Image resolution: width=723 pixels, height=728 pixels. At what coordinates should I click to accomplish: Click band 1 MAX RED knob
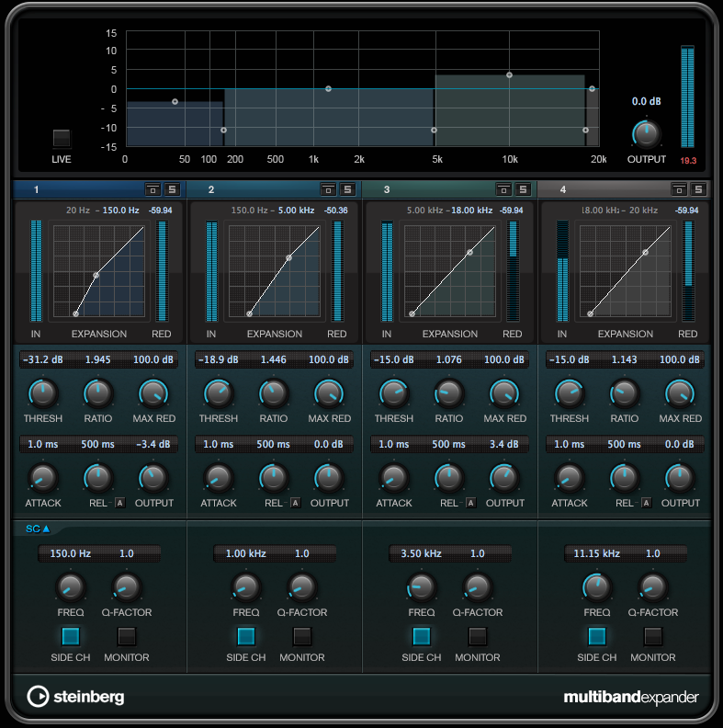click(x=153, y=393)
